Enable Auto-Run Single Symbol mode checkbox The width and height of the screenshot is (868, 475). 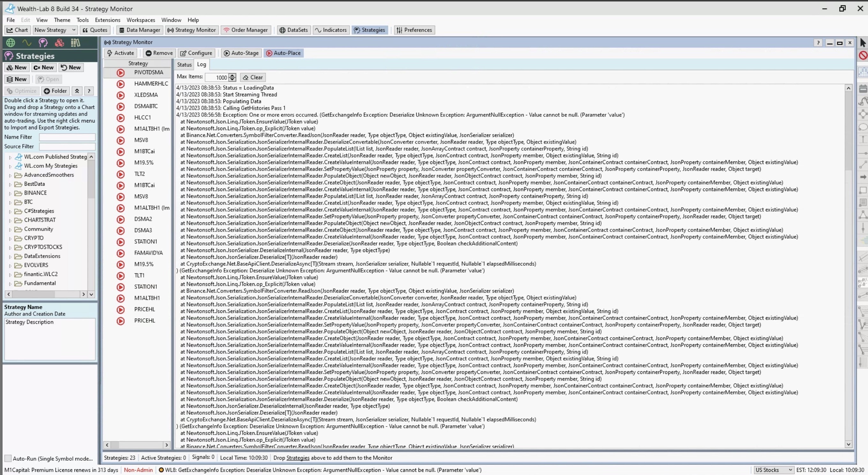(x=8, y=458)
